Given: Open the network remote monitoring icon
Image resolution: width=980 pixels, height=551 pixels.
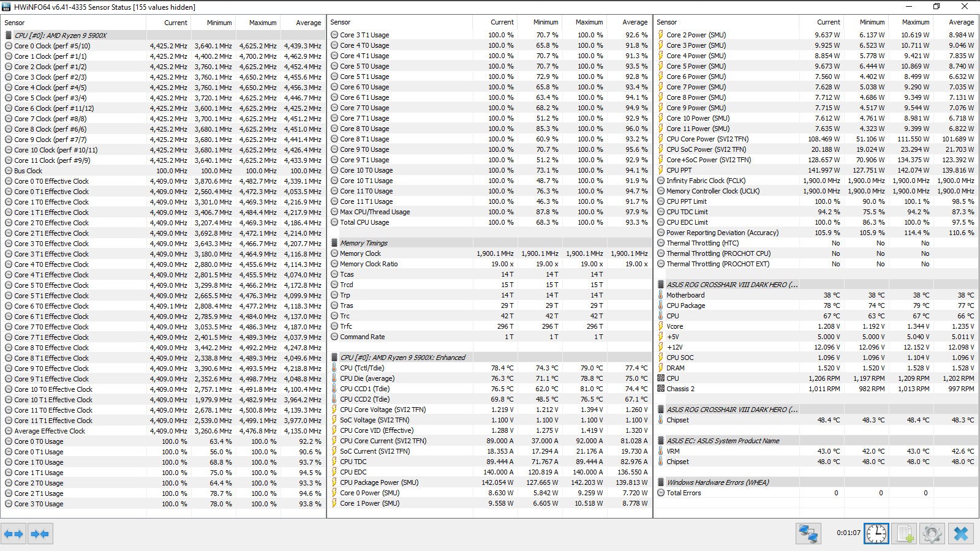Looking at the screenshot, I should coord(809,534).
